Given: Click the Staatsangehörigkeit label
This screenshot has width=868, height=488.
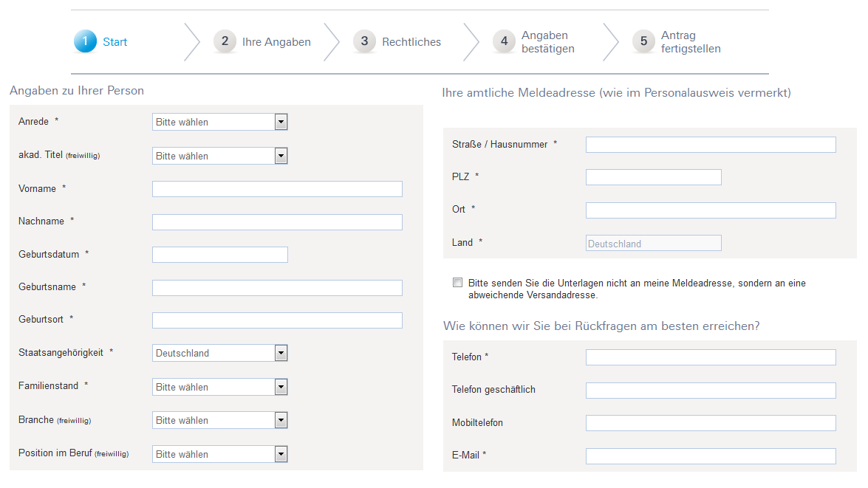Looking at the screenshot, I should [61, 353].
